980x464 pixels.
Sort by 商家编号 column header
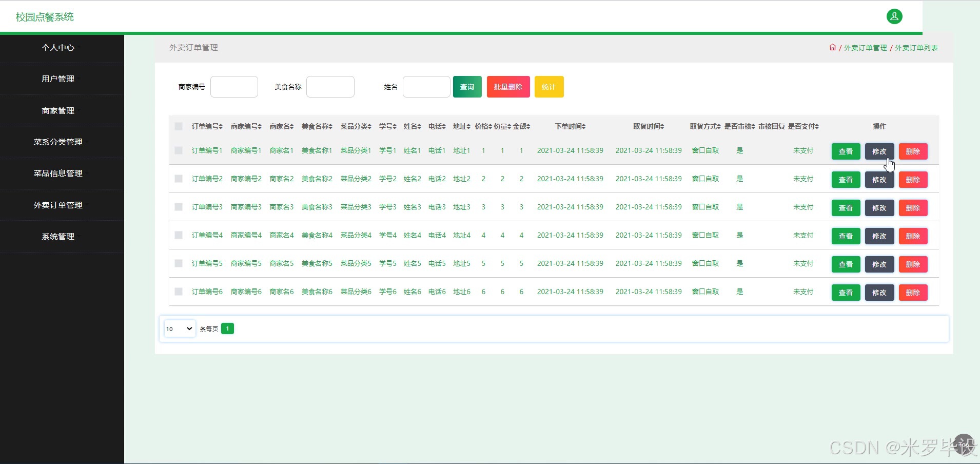pyautogui.click(x=246, y=126)
